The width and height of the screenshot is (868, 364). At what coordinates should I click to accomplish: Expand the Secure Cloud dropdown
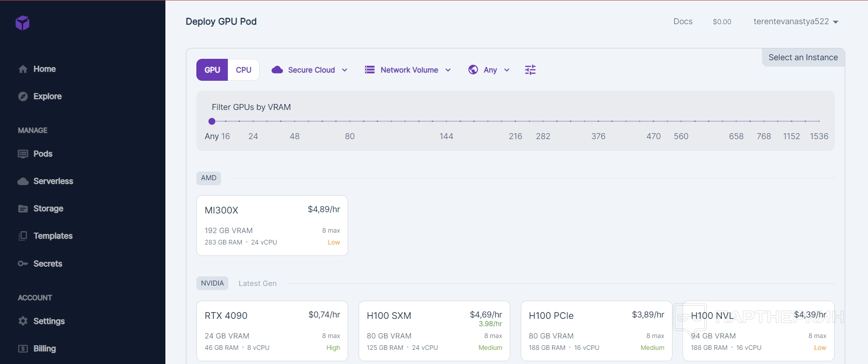310,70
